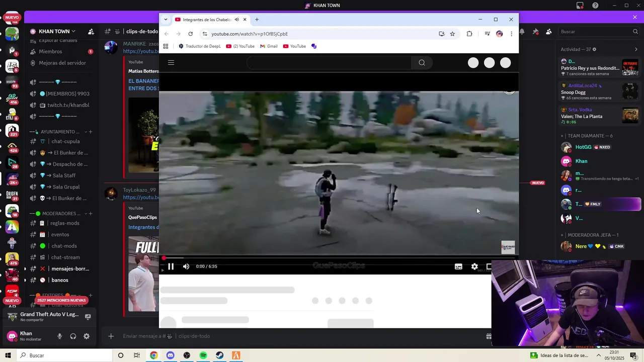Reload the Chrome page
The width and height of the screenshot is (644, 362).
click(x=190, y=34)
